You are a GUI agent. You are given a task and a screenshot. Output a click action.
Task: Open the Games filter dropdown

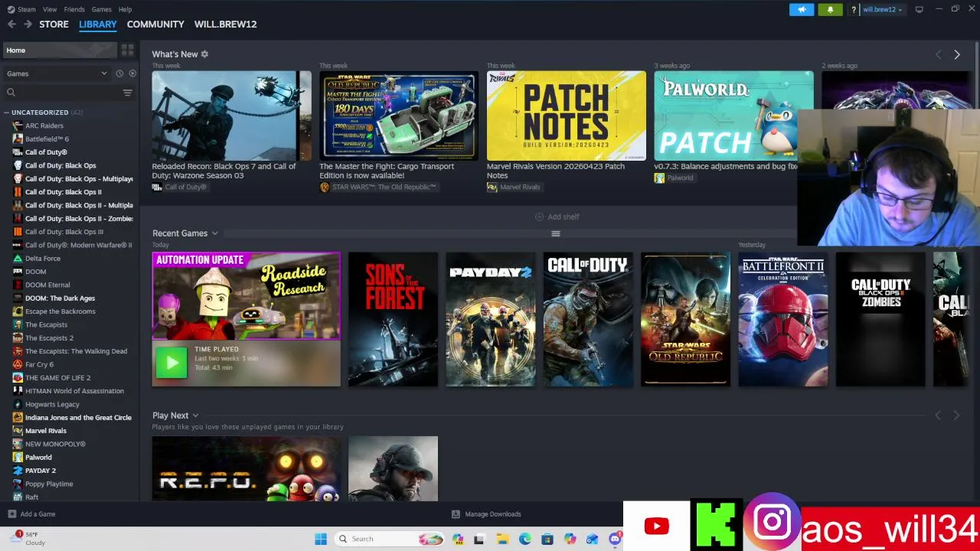coord(57,73)
